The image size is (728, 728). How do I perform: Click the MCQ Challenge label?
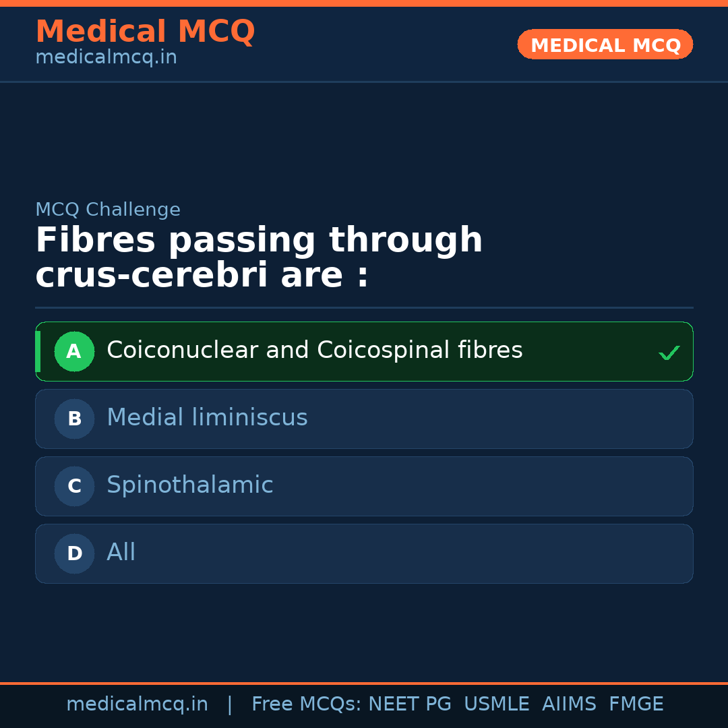[x=108, y=210]
